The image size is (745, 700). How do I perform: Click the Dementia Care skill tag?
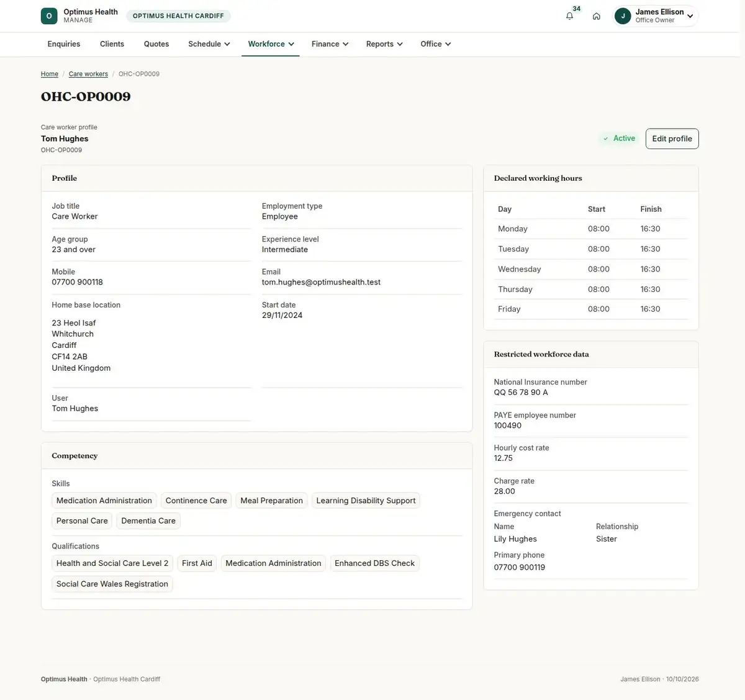148,520
